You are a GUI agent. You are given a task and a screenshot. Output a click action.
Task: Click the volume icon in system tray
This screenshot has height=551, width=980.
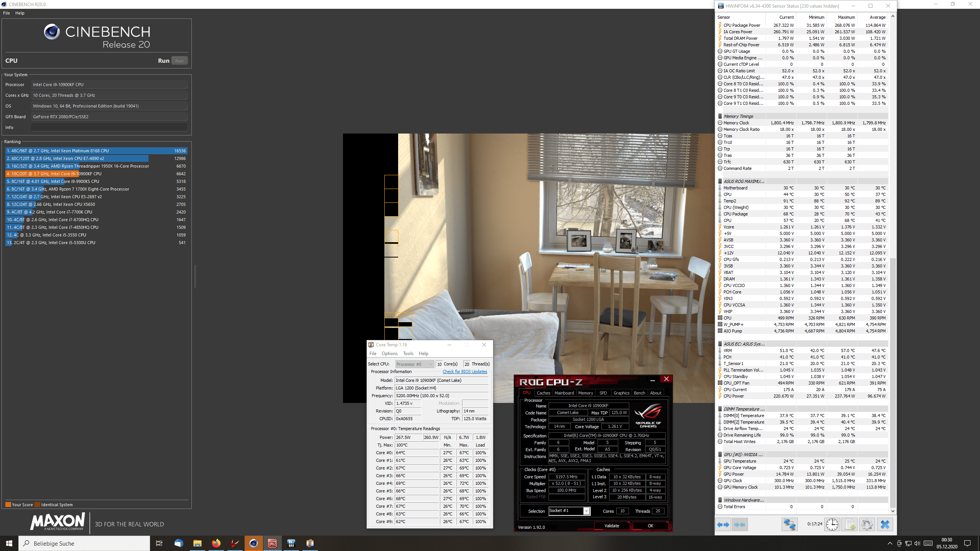click(x=917, y=543)
